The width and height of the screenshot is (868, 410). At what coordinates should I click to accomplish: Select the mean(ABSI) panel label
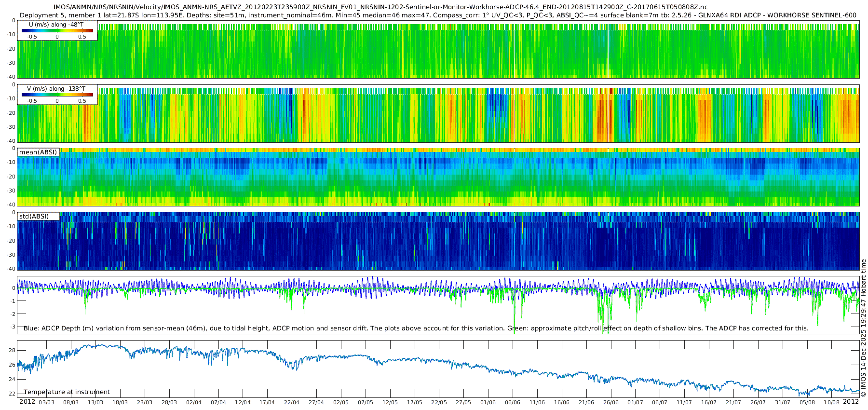click(38, 152)
